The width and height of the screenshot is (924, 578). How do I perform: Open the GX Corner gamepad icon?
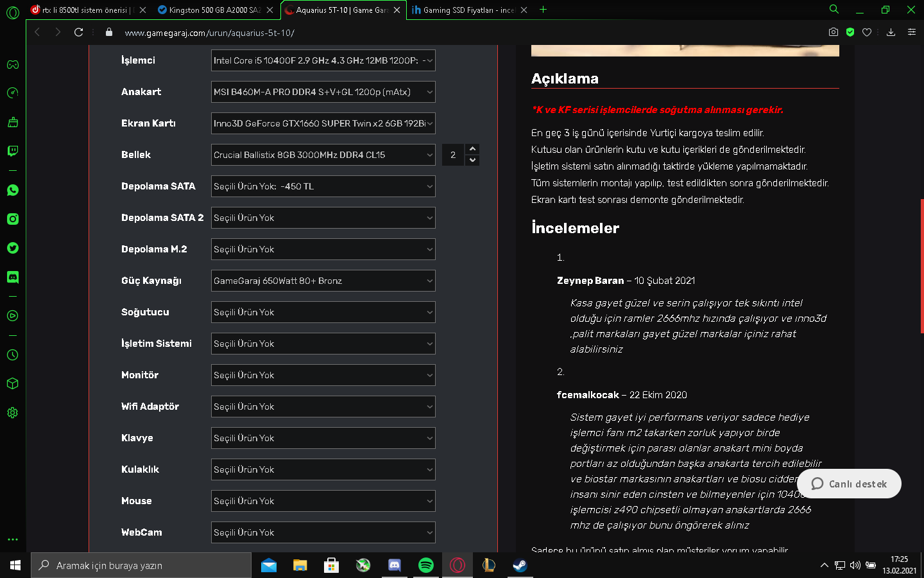coord(13,65)
